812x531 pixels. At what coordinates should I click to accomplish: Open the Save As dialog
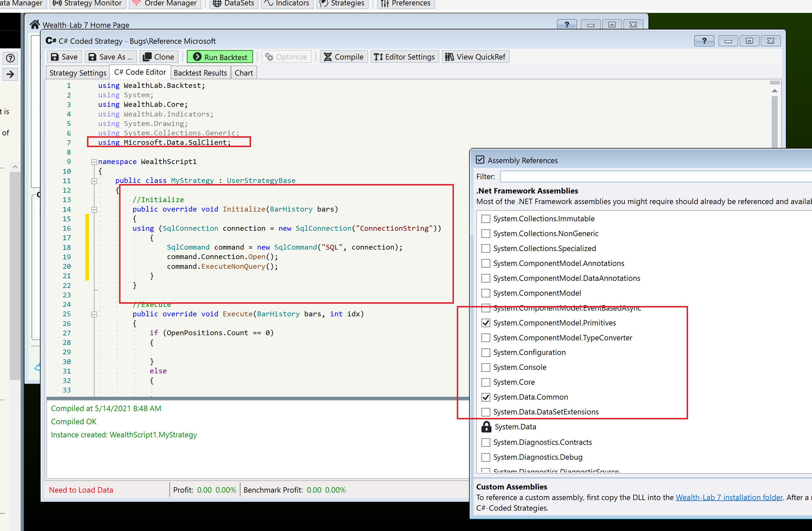110,57
